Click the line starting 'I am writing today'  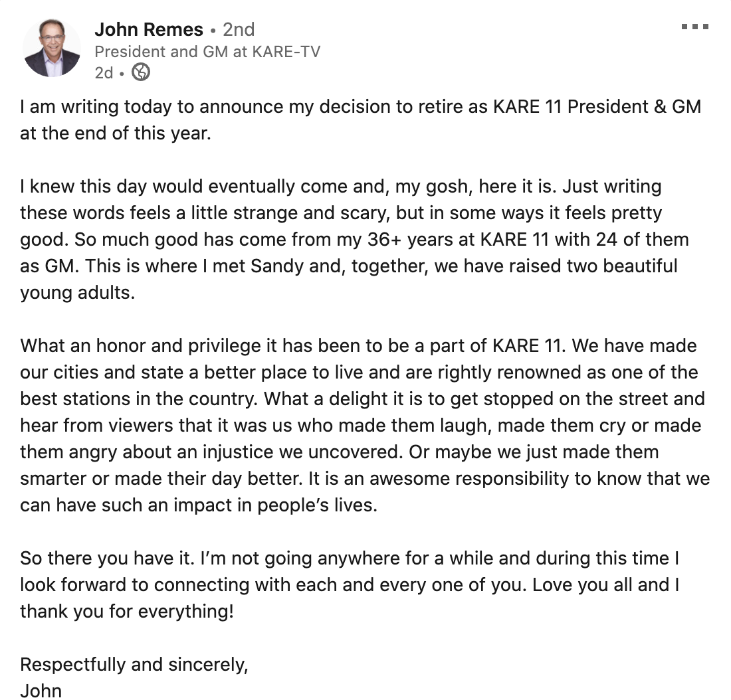pyautogui.click(x=360, y=107)
